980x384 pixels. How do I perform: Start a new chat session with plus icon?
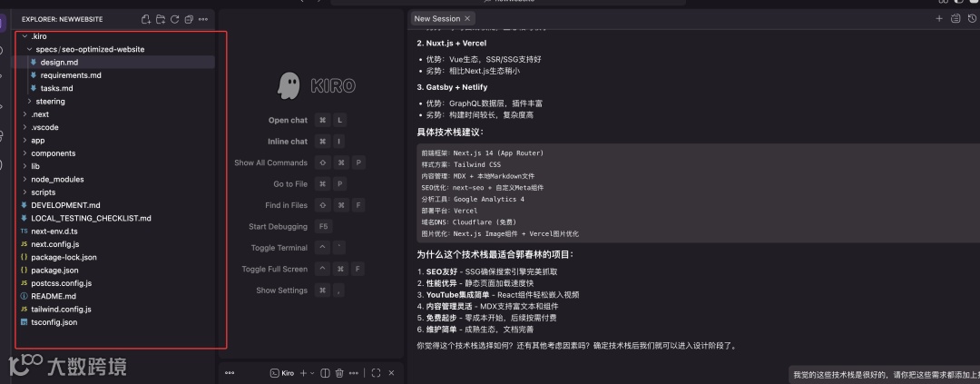939,19
